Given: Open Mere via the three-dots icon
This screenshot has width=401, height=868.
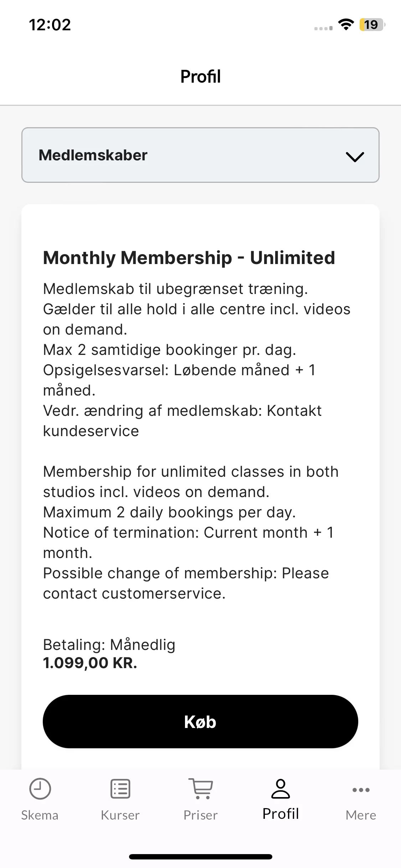Looking at the screenshot, I should tap(361, 790).
